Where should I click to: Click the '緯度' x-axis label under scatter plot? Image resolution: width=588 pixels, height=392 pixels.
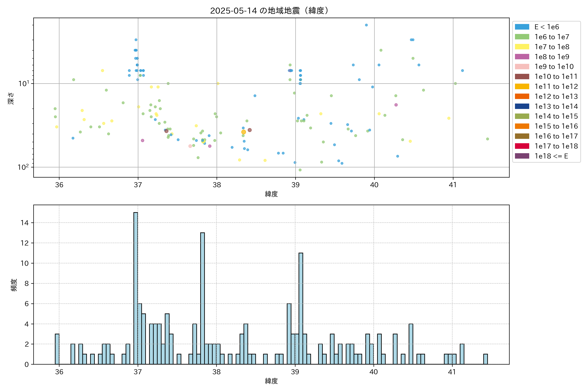271,194
